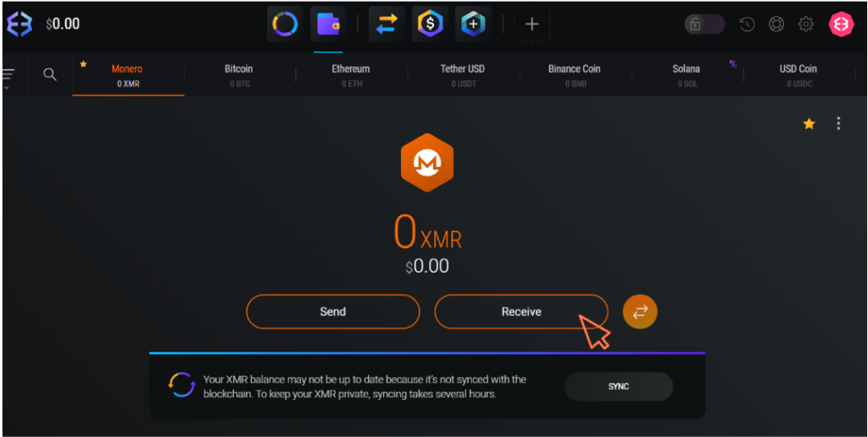868x437 pixels.
Task: Add a new app with dashed plus
Action: point(532,25)
